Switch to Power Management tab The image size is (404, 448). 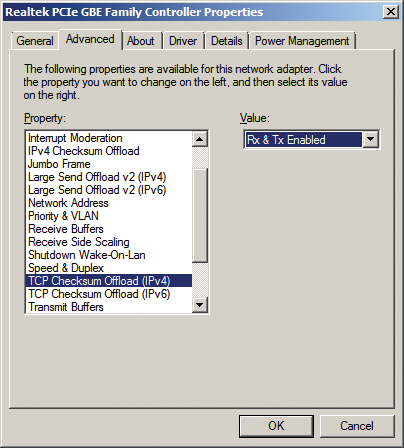(302, 41)
